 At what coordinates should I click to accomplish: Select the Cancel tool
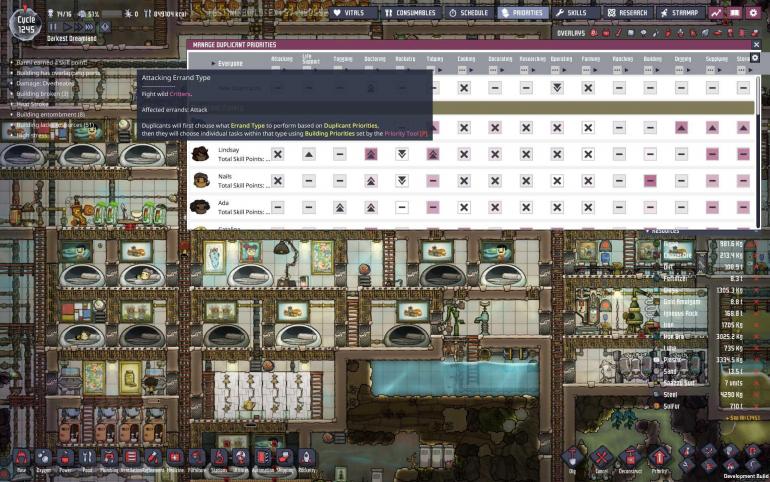601,458
